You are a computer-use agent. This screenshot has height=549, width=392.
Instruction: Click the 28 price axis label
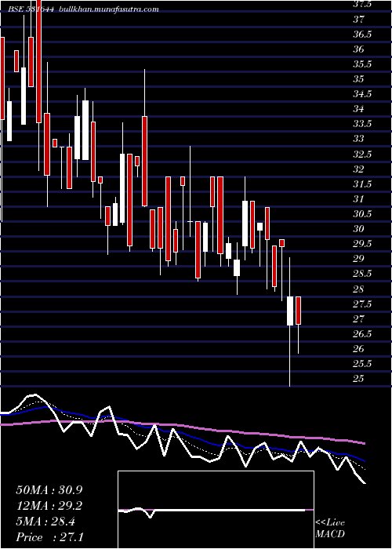(x=358, y=289)
